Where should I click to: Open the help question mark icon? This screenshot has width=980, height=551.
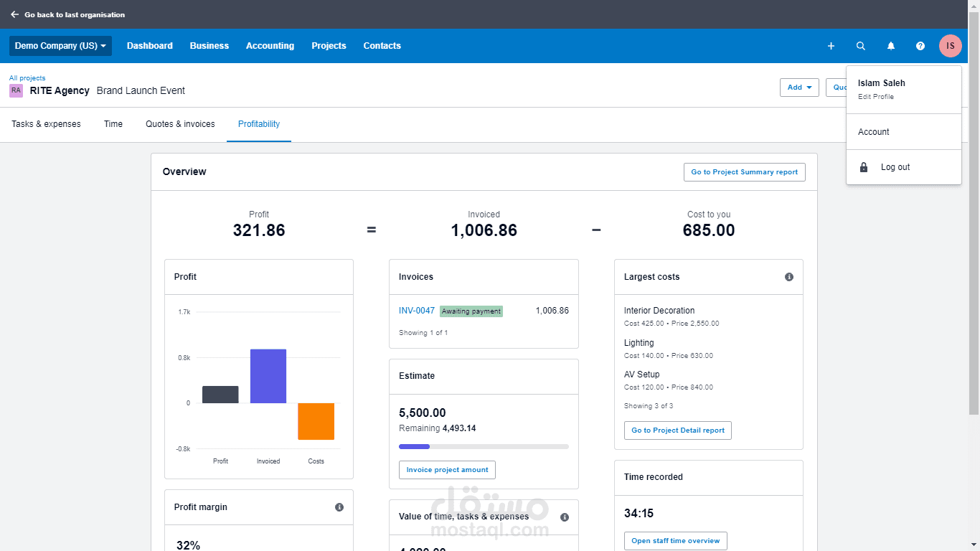920,45
